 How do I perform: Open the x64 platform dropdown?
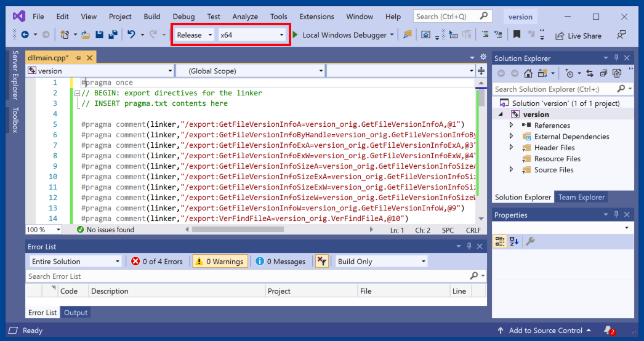click(x=252, y=35)
